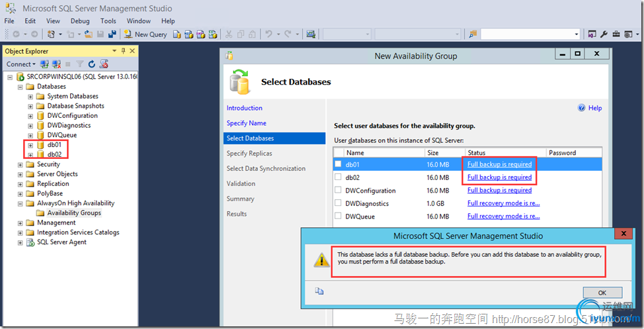Click the Size column header
644x329 pixels.
click(444, 152)
